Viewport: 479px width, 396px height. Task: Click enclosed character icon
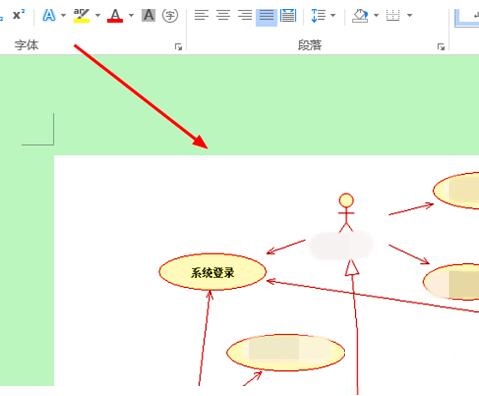click(x=170, y=15)
